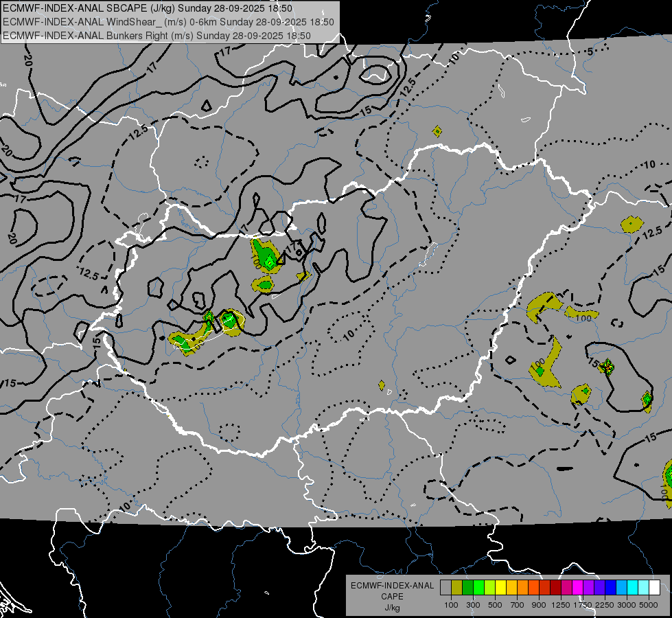Select the olive legend swatch after 100
Image resolution: width=672 pixels, height=618 pixels.
click(x=457, y=588)
